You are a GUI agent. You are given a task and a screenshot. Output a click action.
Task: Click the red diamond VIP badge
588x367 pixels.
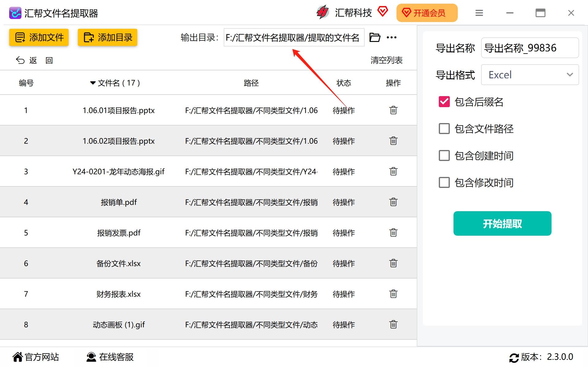[x=382, y=12]
